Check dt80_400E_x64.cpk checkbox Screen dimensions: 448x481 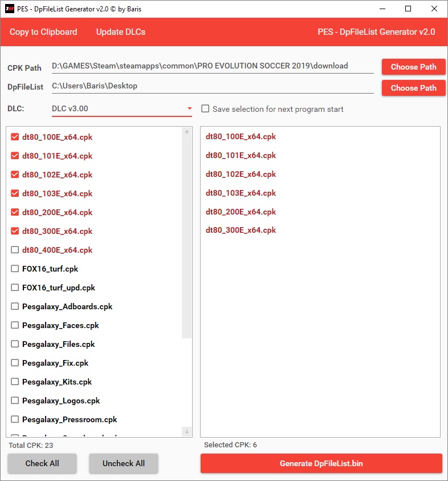coord(15,250)
